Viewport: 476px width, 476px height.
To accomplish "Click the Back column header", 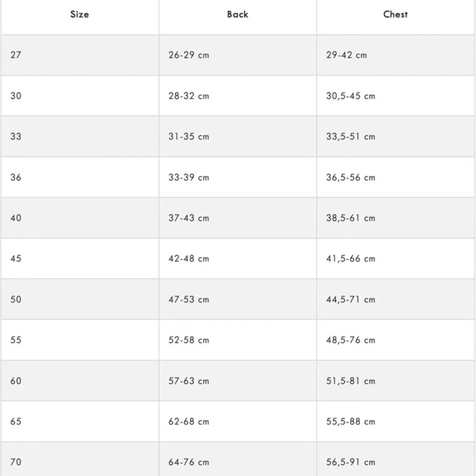I will [238, 14].
